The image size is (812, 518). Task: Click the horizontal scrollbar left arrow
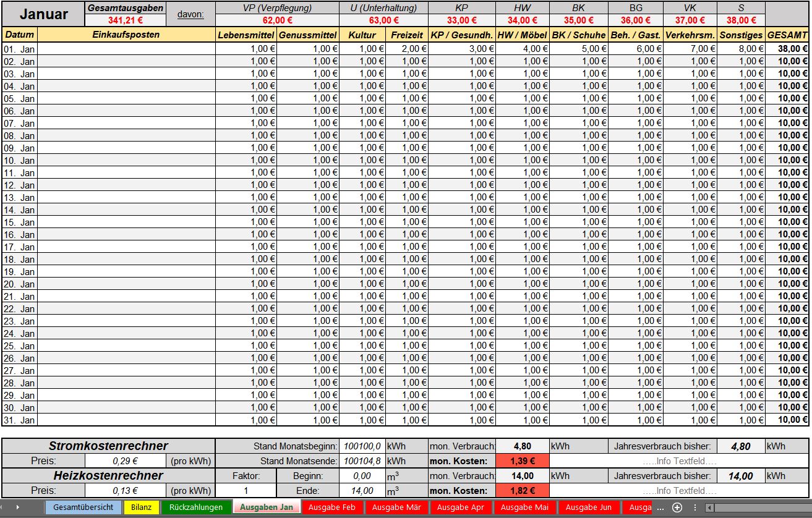[x=710, y=507]
